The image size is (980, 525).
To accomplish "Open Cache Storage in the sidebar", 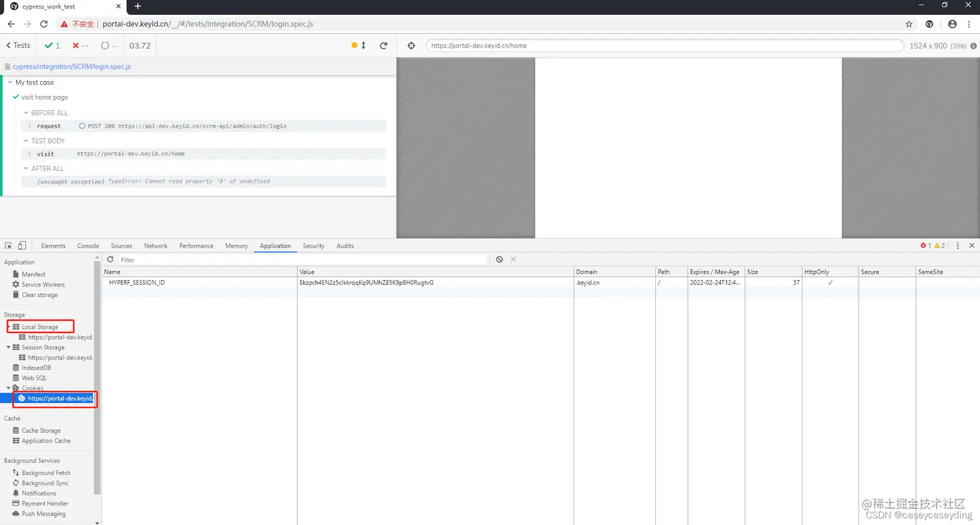I will [x=41, y=430].
